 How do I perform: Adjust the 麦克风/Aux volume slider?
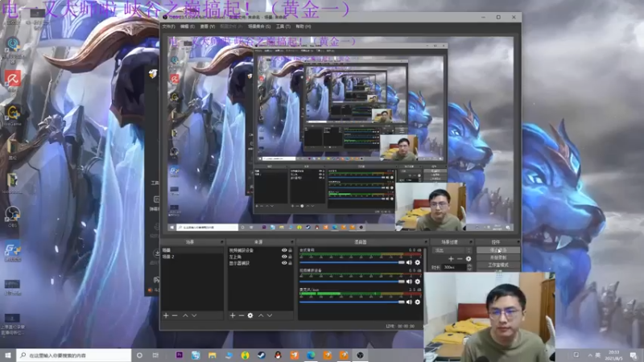[x=353, y=302]
